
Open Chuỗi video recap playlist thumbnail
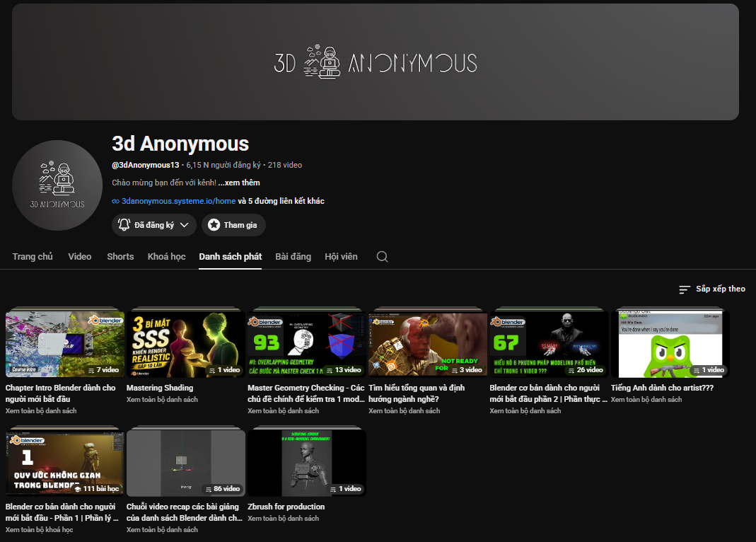(x=185, y=463)
